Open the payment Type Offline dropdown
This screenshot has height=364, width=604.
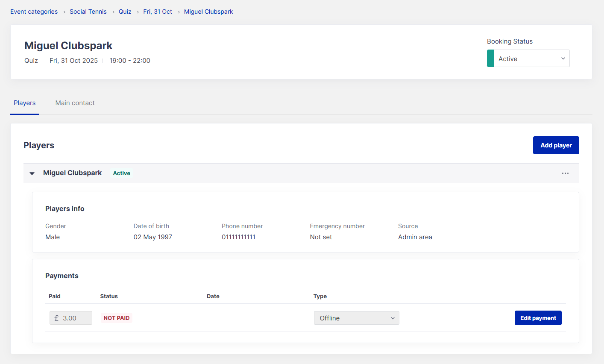[x=356, y=318]
